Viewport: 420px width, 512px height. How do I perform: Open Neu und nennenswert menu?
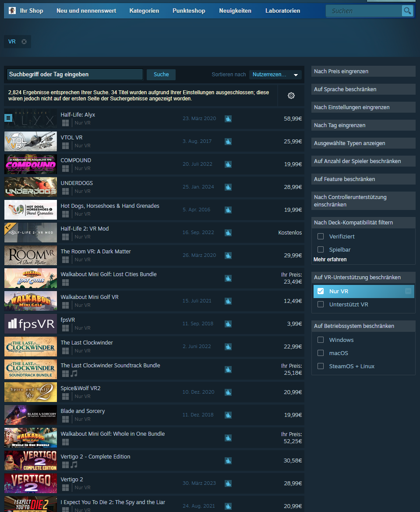click(86, 11)
